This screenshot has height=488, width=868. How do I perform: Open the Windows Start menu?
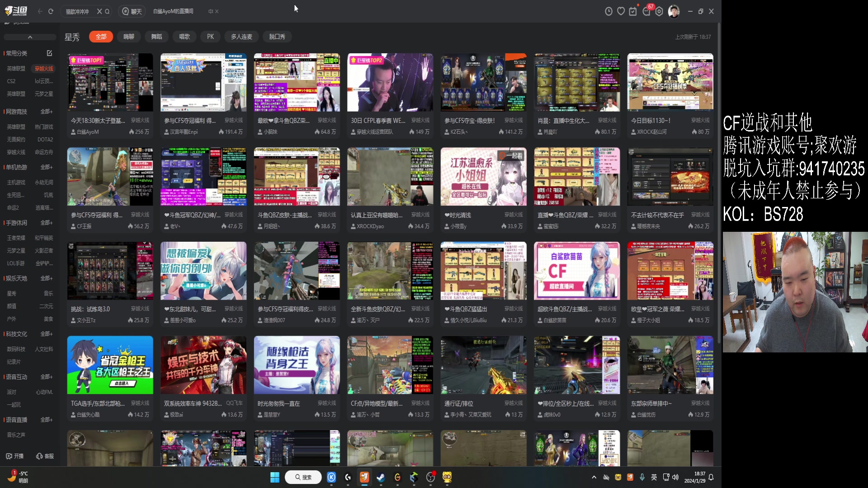(274, 477)
